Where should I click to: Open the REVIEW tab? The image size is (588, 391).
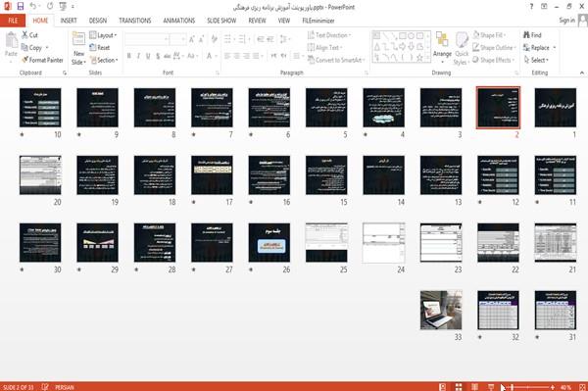(x=257, y=21)
